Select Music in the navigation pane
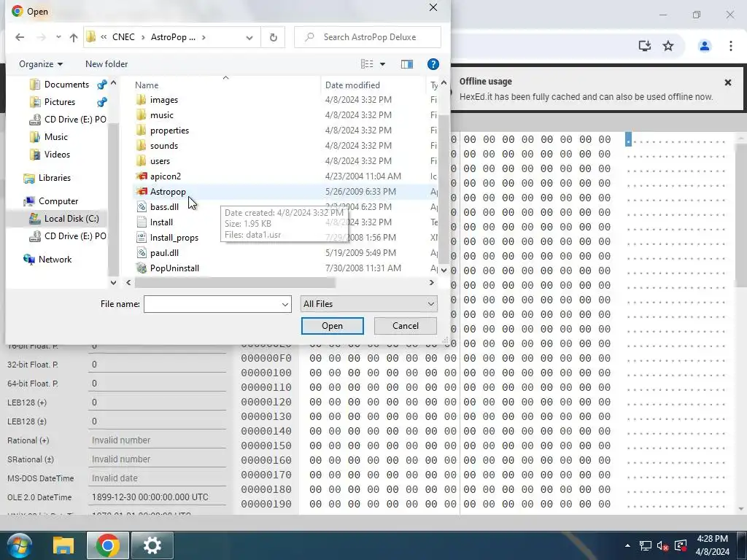This screenshot has width=747, height=560. [55, 136]
